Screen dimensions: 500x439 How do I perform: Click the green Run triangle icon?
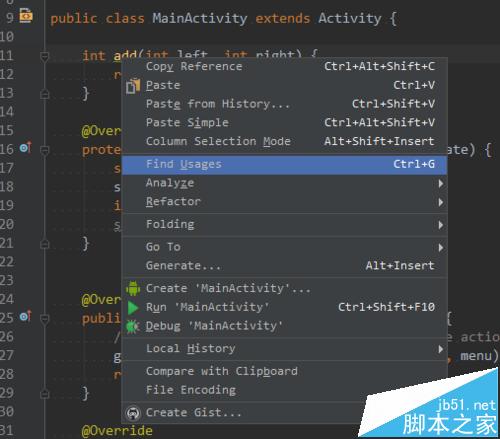(133, 308)
